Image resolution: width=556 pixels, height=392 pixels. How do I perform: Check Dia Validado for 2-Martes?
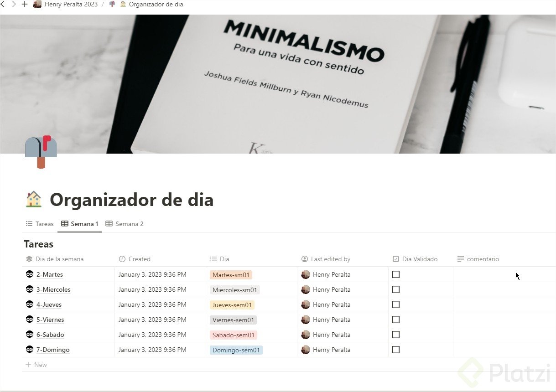point(396,274)
